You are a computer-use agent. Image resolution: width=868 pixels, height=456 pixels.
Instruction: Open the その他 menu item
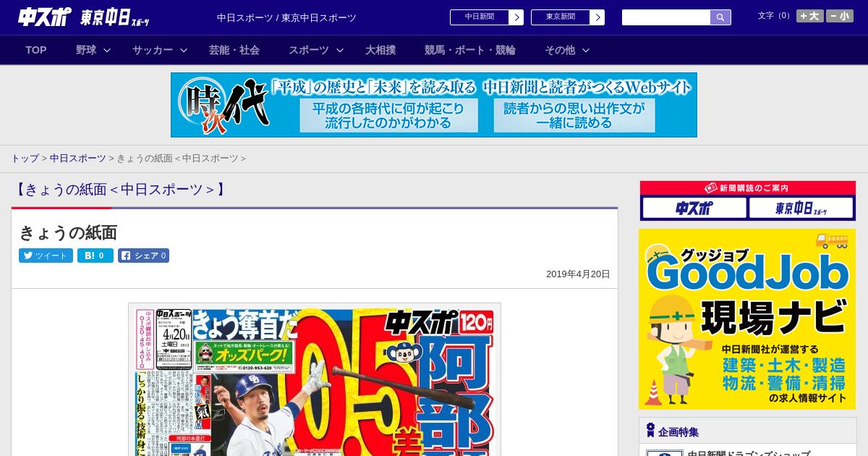click(560, 50)
